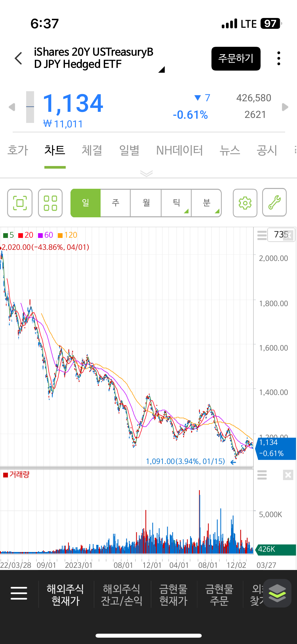Viewport: 297px width, 644px height.
Task: Open the floating layers stack icon
Action: 277,593
